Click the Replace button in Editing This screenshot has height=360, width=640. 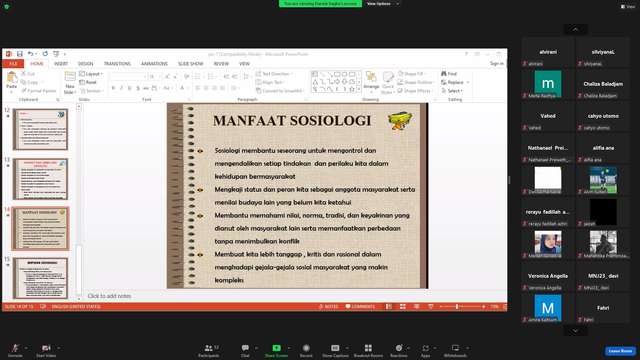coord(452,82)
